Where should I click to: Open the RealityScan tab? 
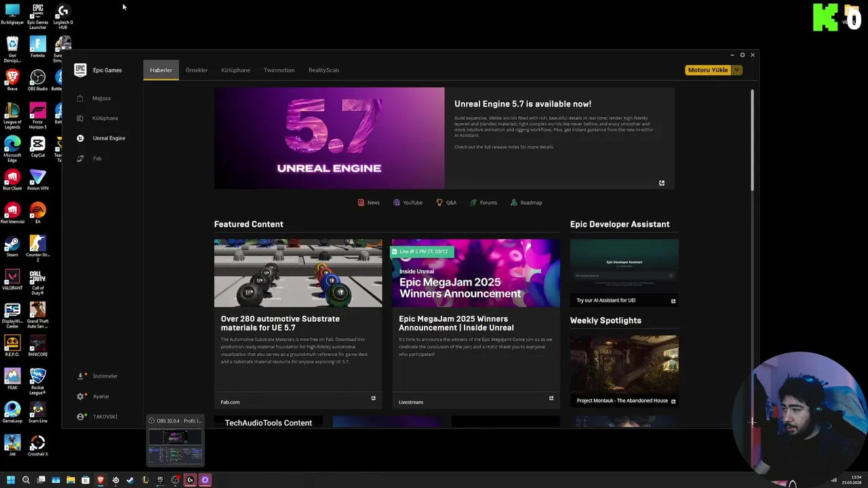point(323,70)
